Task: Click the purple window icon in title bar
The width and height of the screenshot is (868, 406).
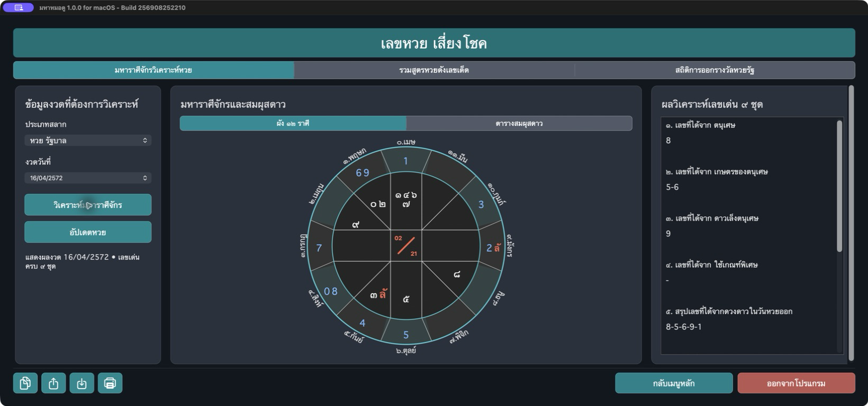Action: [19, 7]
